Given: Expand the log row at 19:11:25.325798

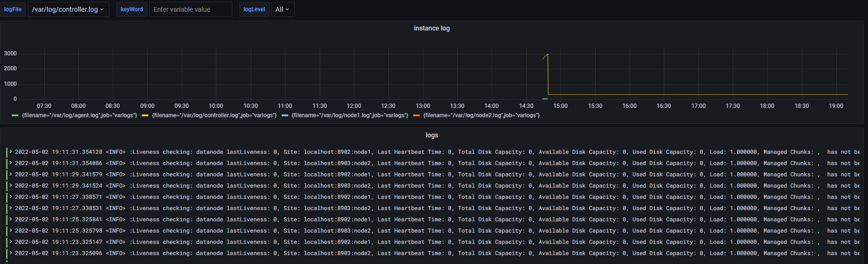Looking at the screenshot, I should [x=11, y=231].
